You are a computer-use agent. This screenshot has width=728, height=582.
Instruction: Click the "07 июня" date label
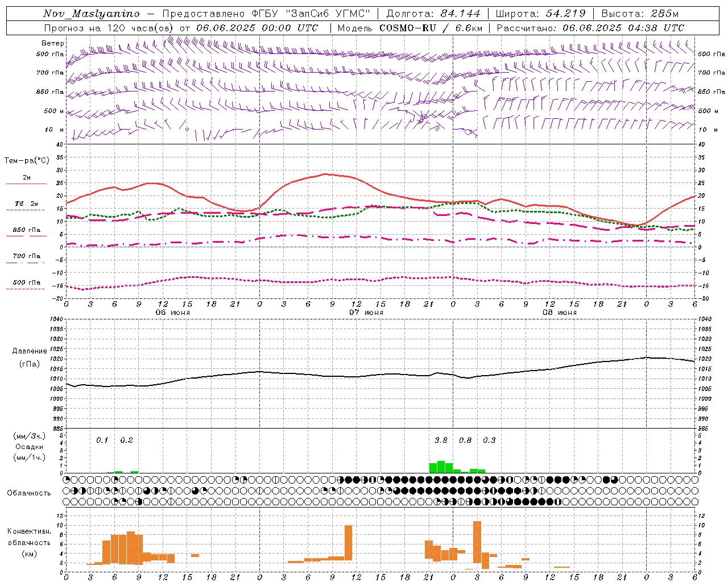(x=366, y=313)
